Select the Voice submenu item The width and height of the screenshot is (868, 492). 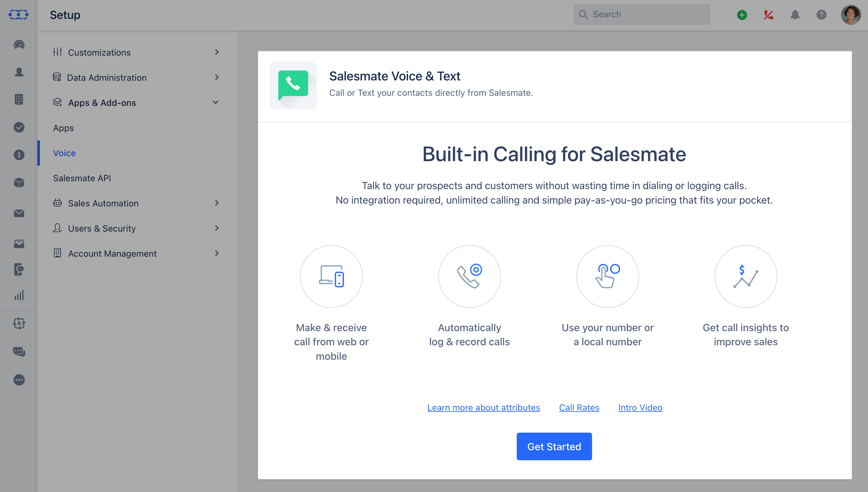64,153
